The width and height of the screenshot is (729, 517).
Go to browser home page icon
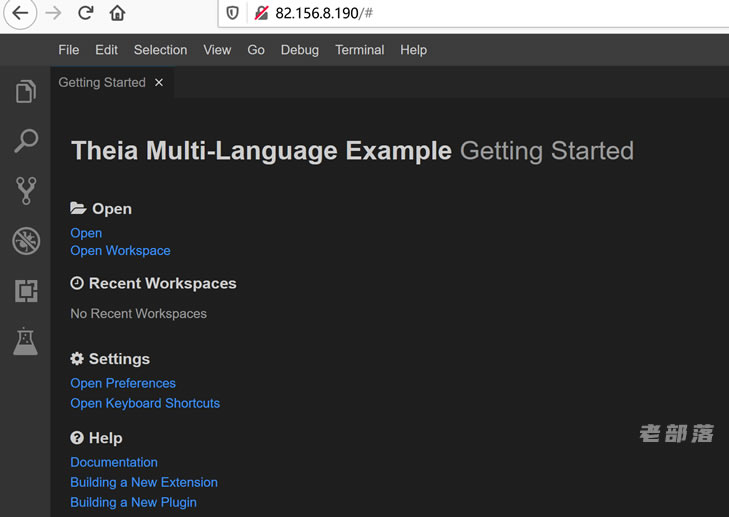117,13
